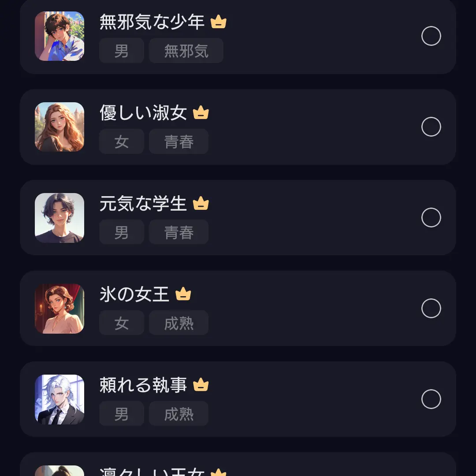The height and width of the screenshot is (476, 476).
Task: Select the radio button for 頼れる執事
Action: (x=431, y=399)
